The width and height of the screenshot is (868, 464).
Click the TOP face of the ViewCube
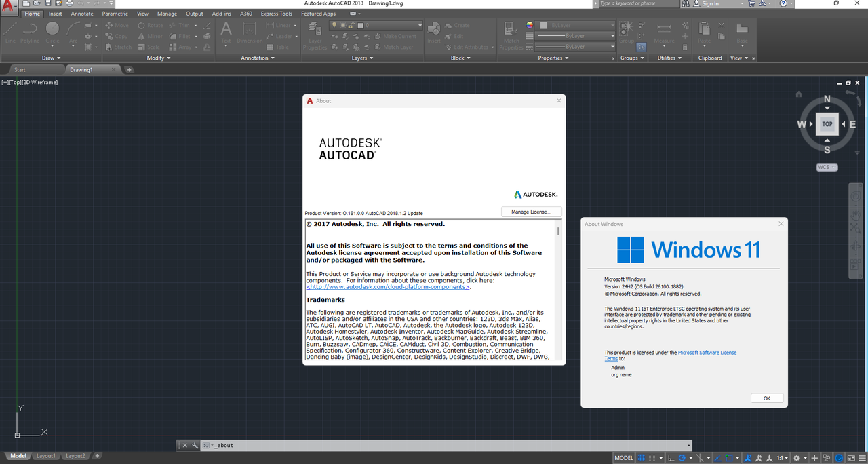(x=827, y=124)
